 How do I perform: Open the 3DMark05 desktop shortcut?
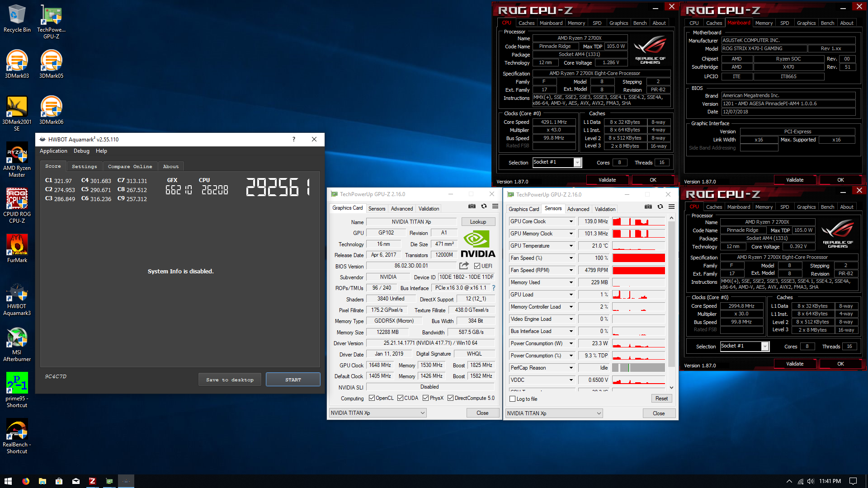pyautogui.click(x=51, y=64)
